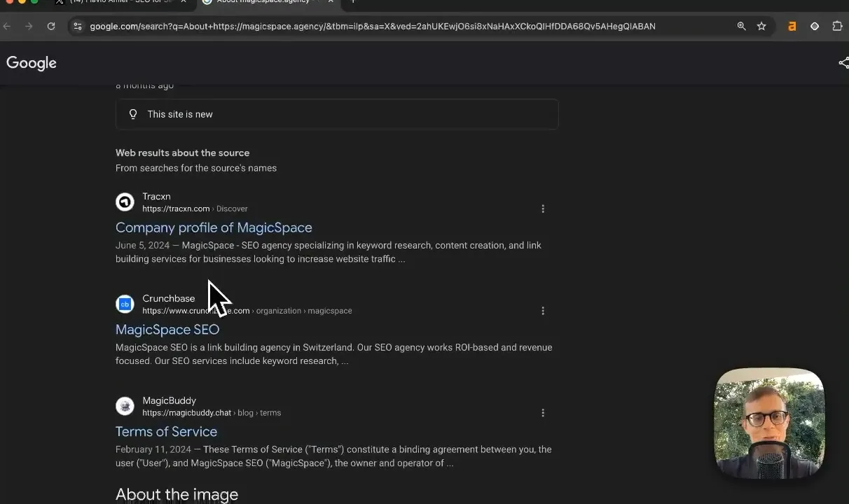Image resolution: width=849 pixels, height=504 pixels.
Task: Open more options for MagicBuddy result
Action: 543,413
